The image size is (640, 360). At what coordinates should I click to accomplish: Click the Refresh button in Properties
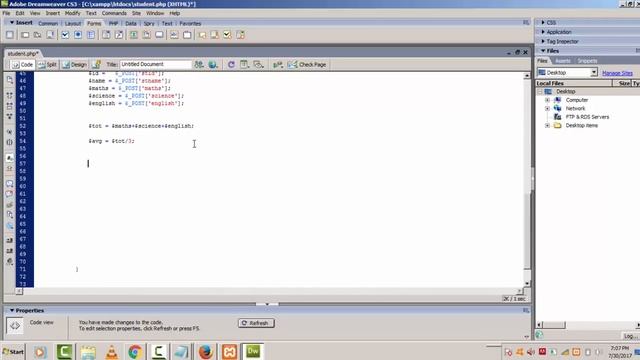pos(256,323)
